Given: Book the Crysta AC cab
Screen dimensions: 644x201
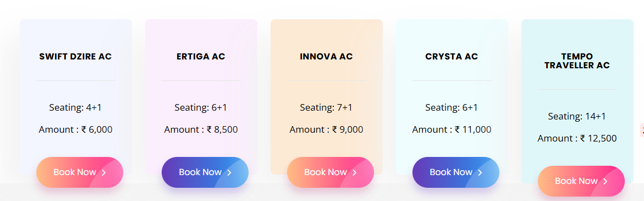Looking at the screenshot, I should pyautogui.click(x=456, y=172).
